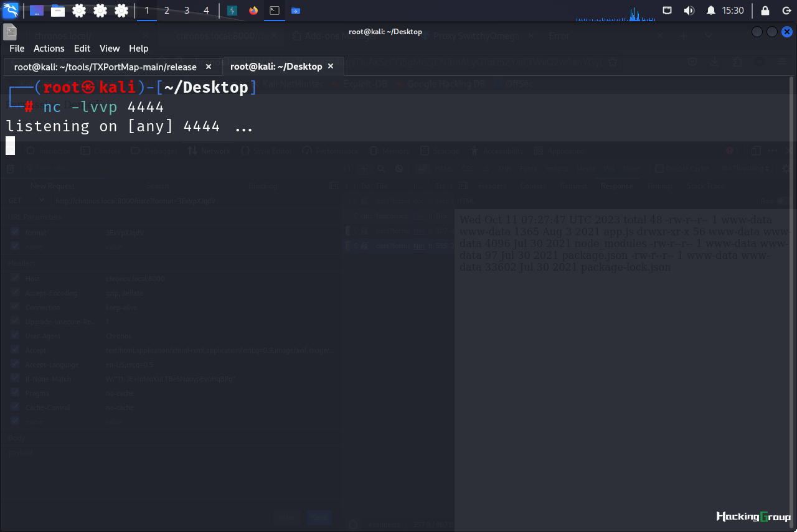This screenshot has height=532, width=797.
Task: Open the volume speaker control
Action: pos(689,11)
